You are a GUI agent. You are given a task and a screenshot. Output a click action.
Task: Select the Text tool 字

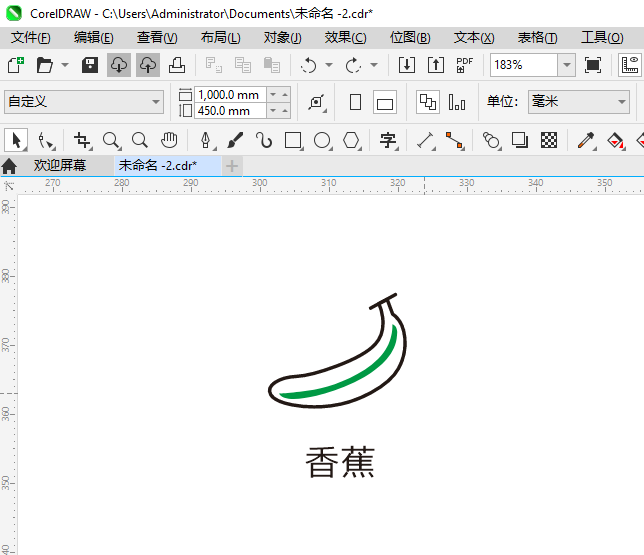click(x=388, y=140)
